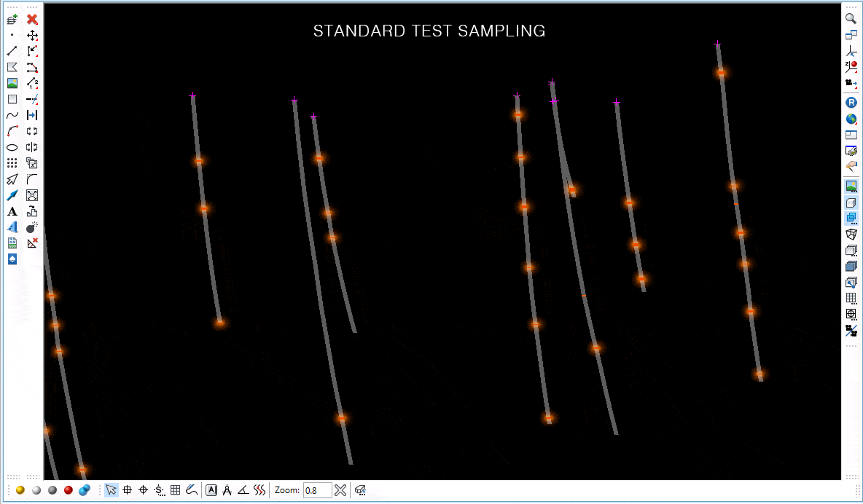The width and height of the screenshot is (863, 504).
Task: Click the window layout panes icon
Action: [x=851, y=135]
